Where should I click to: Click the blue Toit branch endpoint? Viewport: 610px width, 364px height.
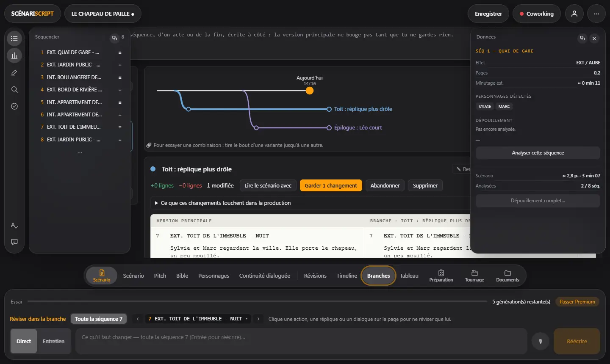(x=329, y=109)
